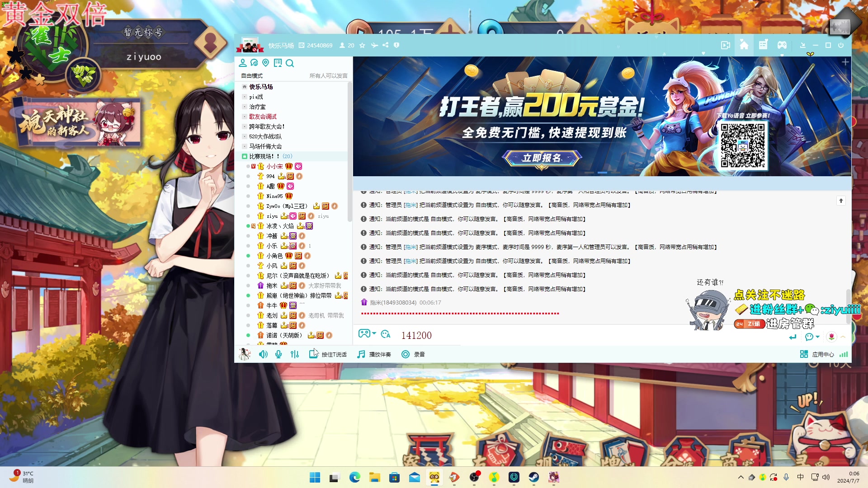Click the Windows Start button
This screenshot has height=488, width=868.
[x=315, y=477]
